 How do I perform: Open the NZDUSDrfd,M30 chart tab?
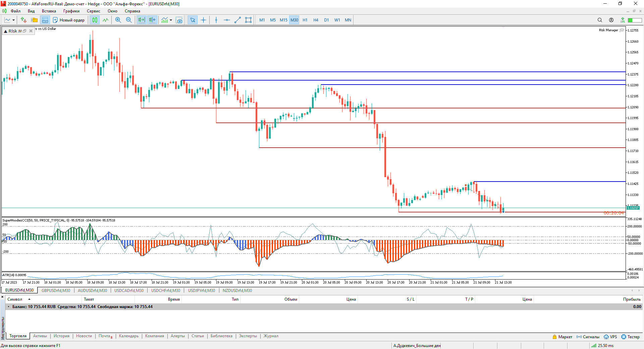point(237,291)
